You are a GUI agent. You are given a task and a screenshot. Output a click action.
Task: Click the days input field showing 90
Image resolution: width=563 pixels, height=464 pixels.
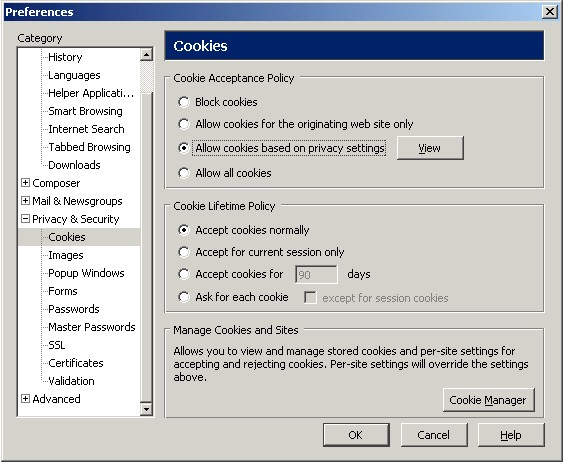pos(316,275)
